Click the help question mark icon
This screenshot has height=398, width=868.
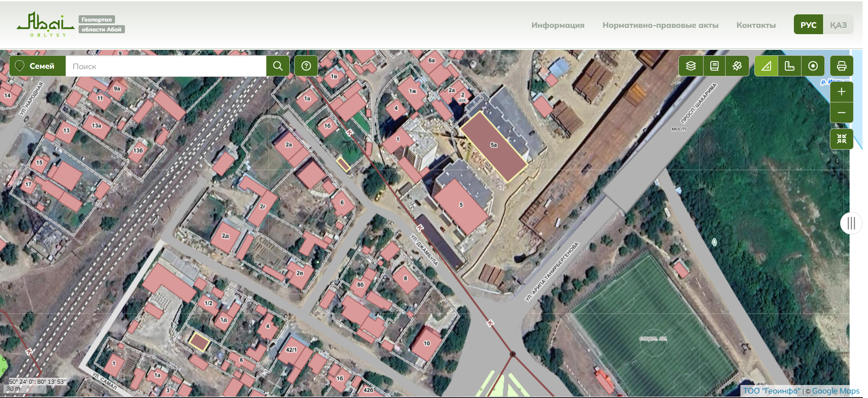306,66
